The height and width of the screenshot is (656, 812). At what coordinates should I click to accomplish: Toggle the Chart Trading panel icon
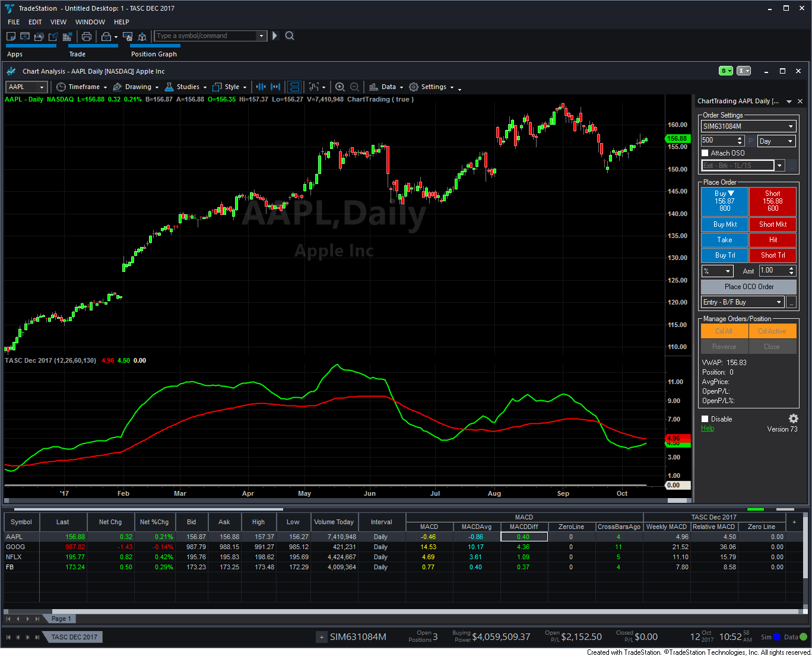coord(294,87)
